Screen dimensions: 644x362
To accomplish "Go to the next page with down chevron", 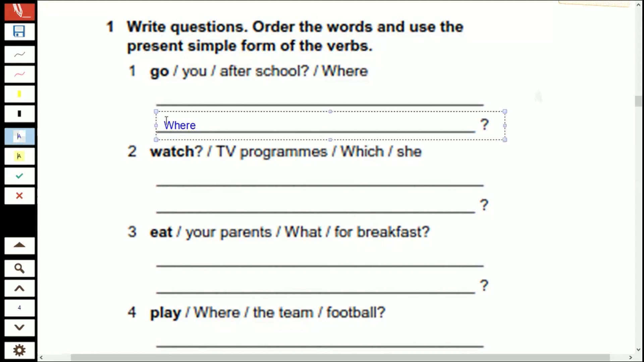I will coord(19,327).
